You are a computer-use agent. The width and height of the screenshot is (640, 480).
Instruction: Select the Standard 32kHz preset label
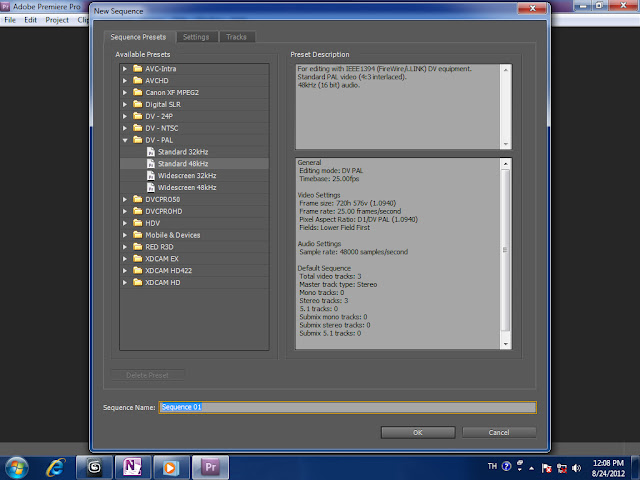point(183,152)
